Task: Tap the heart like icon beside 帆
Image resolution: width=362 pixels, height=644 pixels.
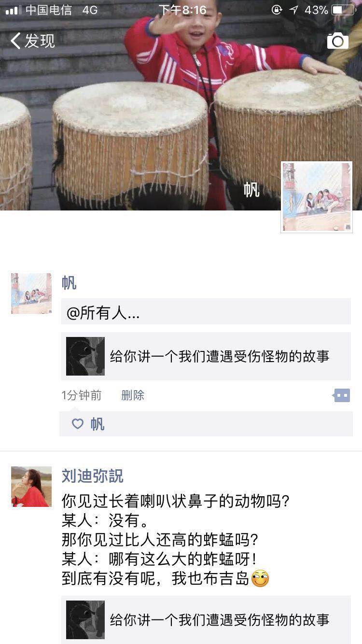Action: (x=78, y=424)
